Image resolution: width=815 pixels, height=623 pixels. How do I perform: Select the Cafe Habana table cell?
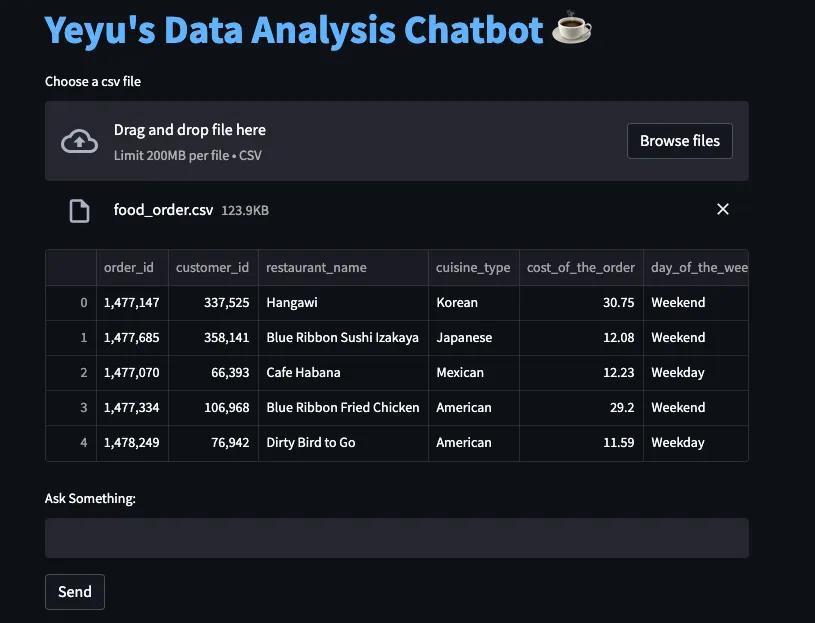[303, 372]
